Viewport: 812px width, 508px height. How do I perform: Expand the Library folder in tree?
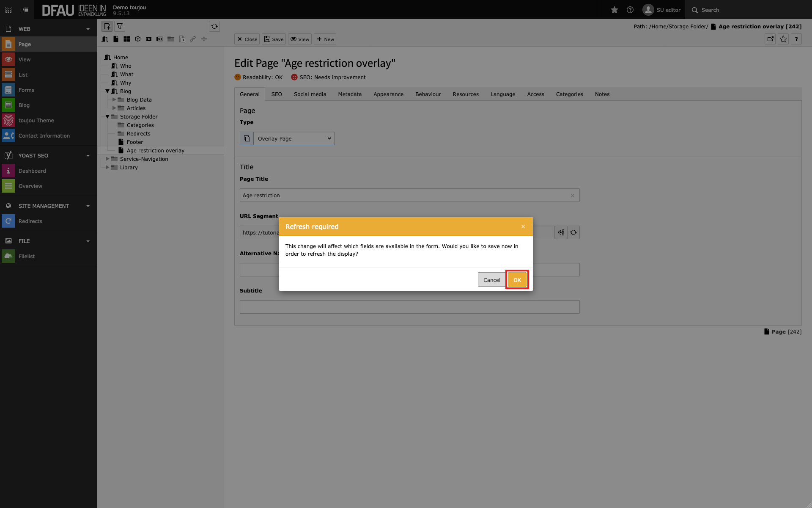107,167
